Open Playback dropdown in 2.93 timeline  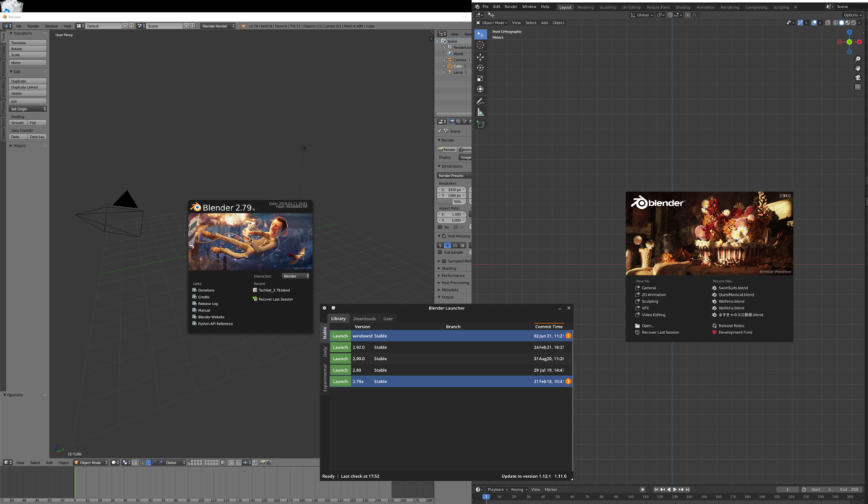click(x=498, y=490)
